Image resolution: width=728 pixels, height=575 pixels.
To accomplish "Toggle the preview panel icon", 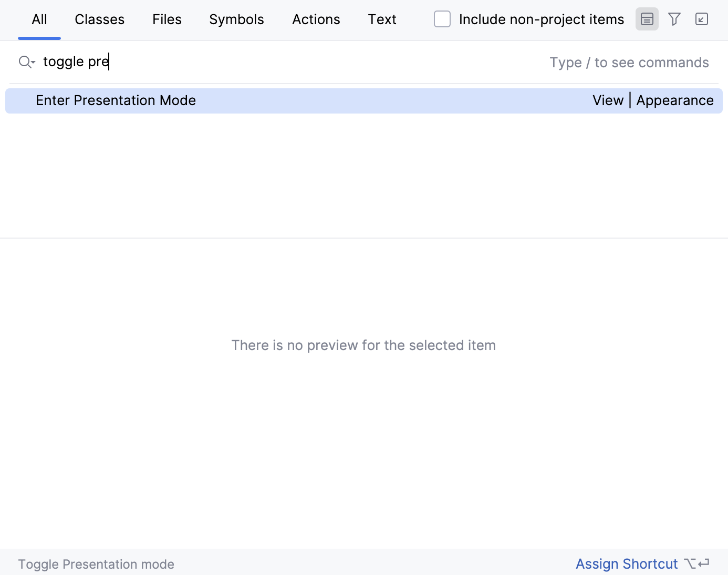I will click(647, 19).
